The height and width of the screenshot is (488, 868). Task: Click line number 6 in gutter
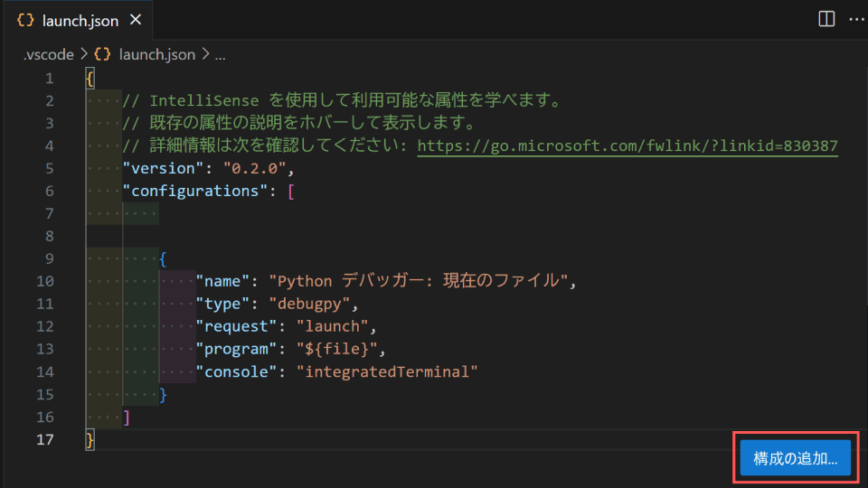click(49, 191)
